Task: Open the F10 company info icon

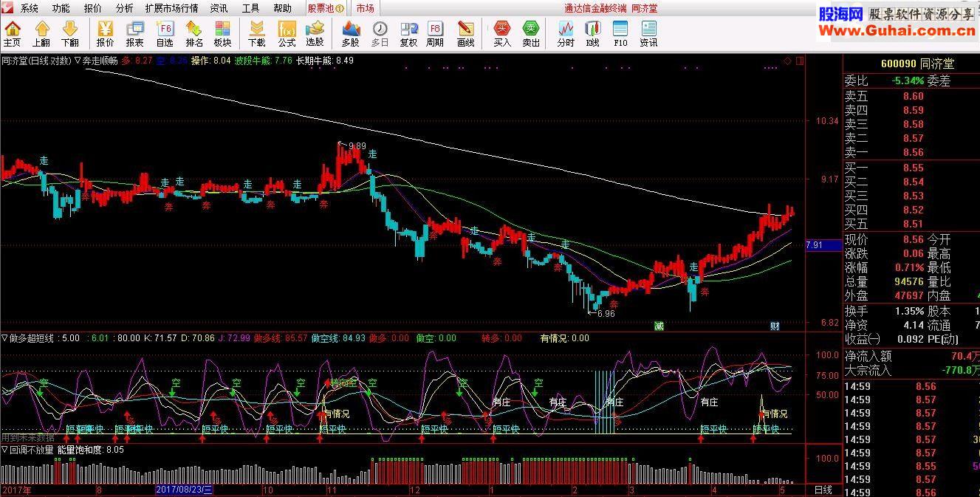Action: coord(620,34)
